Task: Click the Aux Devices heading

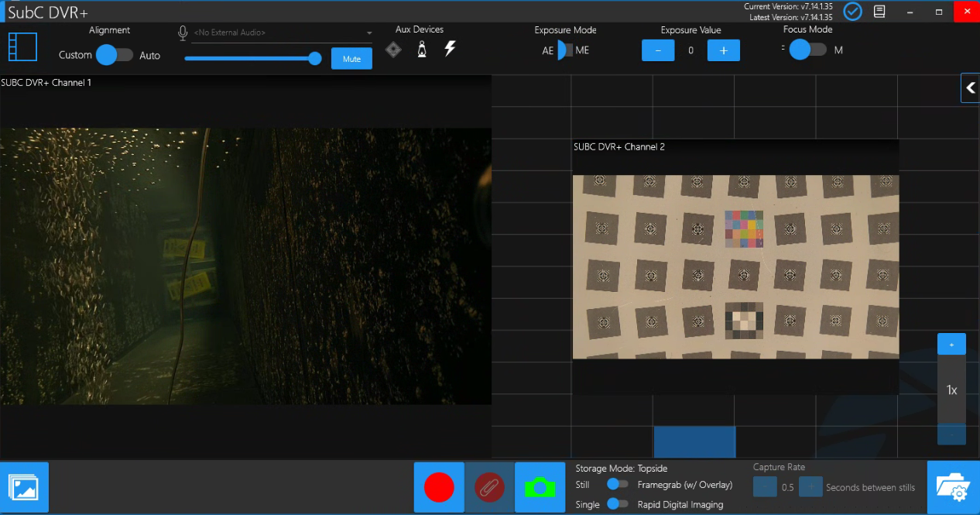Action: coord(420,29)
